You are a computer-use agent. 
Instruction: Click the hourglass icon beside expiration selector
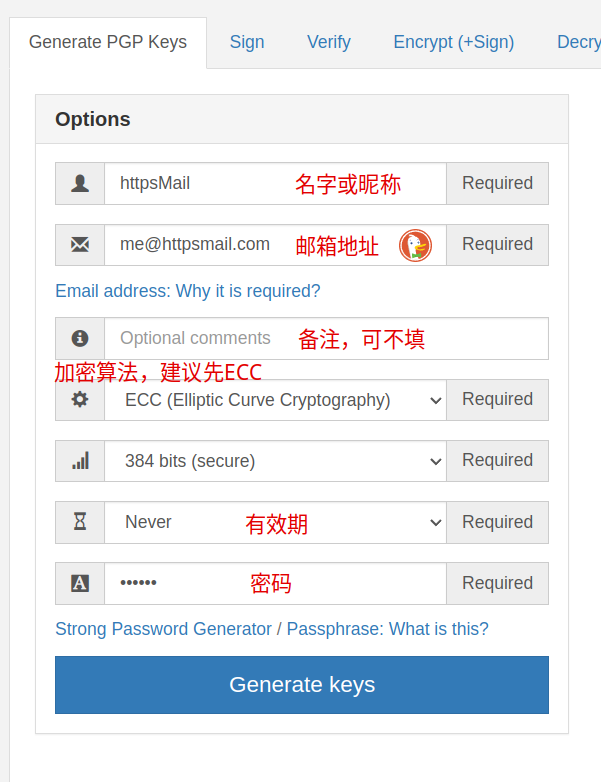pos(80,522)
